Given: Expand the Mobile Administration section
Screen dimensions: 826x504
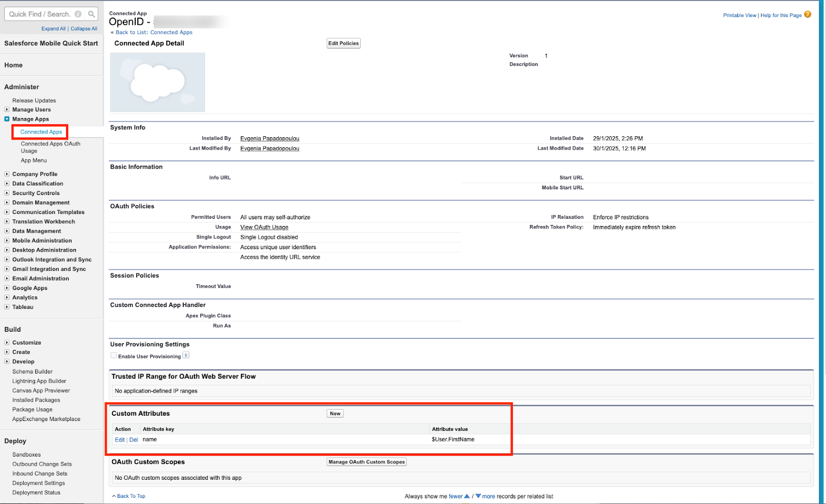Looking at the screenshot, I should coord(7,240).
